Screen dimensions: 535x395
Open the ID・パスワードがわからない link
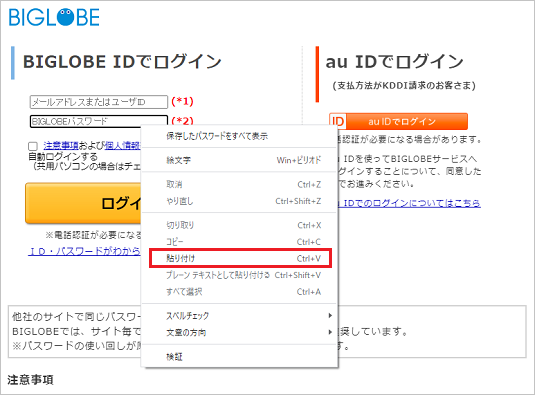pos(84,251)
